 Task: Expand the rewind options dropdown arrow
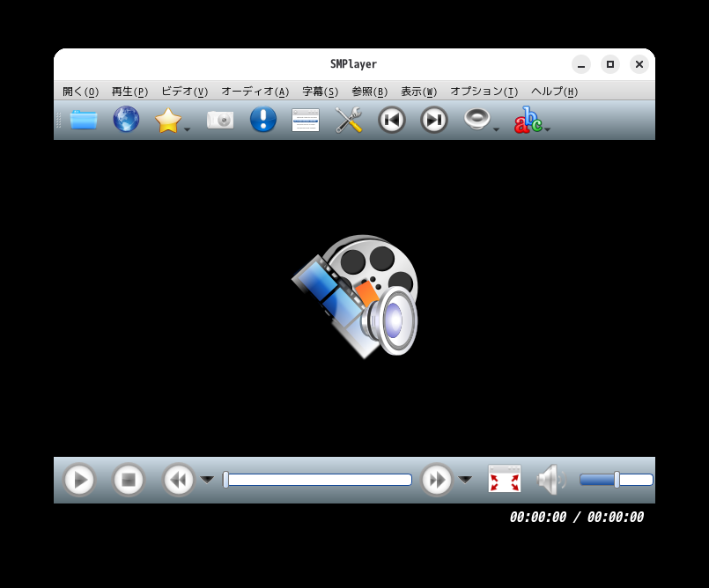(207, 480)
